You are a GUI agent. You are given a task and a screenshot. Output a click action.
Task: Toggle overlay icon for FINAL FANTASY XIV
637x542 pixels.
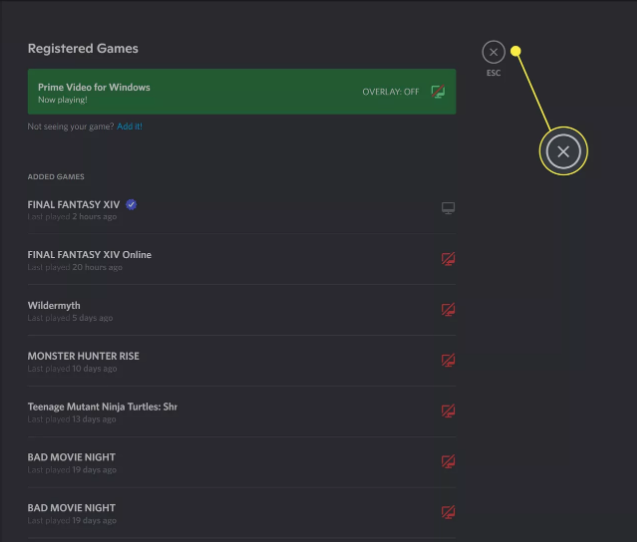(448, 208)
